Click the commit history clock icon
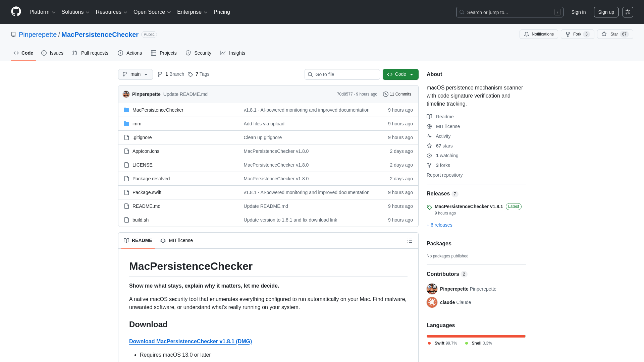 (x=385, y=94)
